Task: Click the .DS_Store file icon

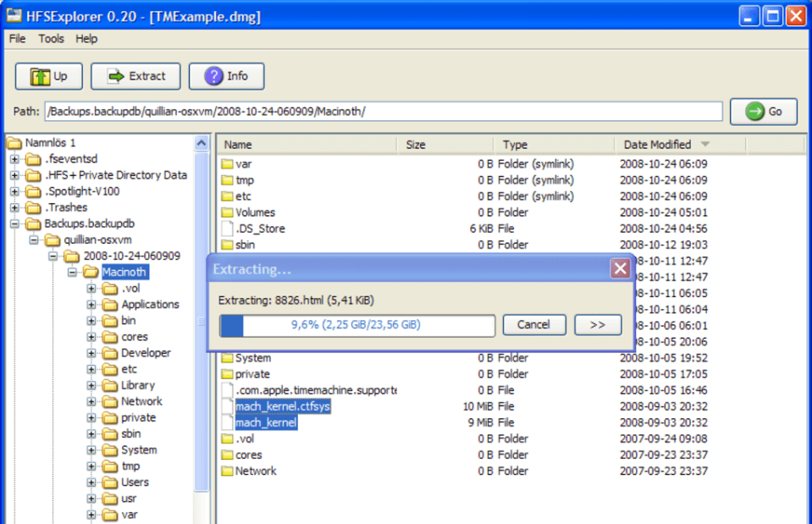Action: click(227, 229)
